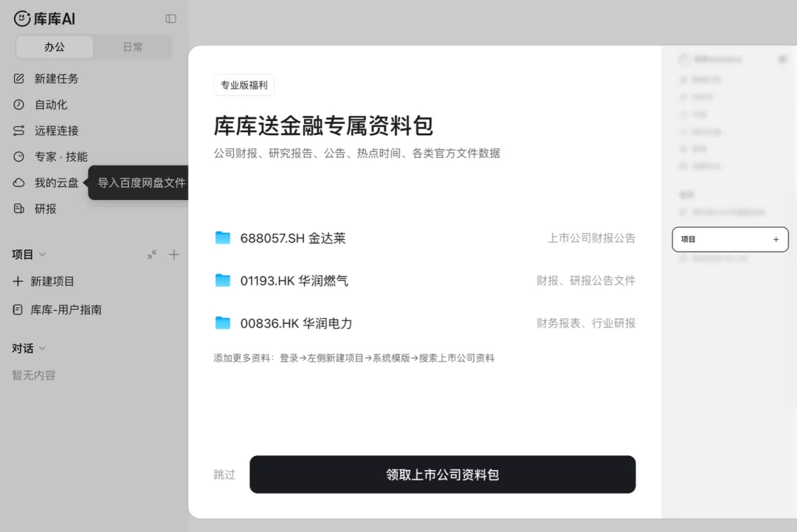Click the 01193.HK 华润燃气 folder icon
Image resolution: width=797 pixels, height=532 pixels.
coord(223,280)
